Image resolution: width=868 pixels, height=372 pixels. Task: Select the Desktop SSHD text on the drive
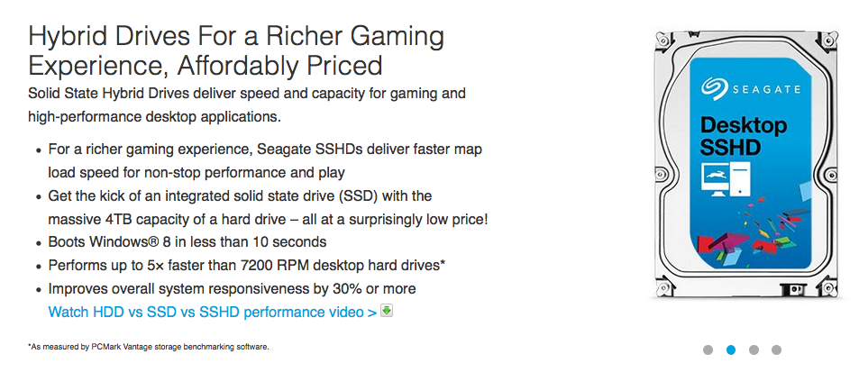coord(743,136)
